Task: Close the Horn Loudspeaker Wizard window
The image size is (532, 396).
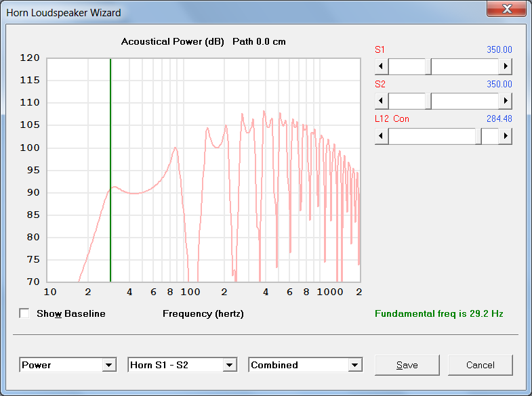Action: click(x=506, y=9)
